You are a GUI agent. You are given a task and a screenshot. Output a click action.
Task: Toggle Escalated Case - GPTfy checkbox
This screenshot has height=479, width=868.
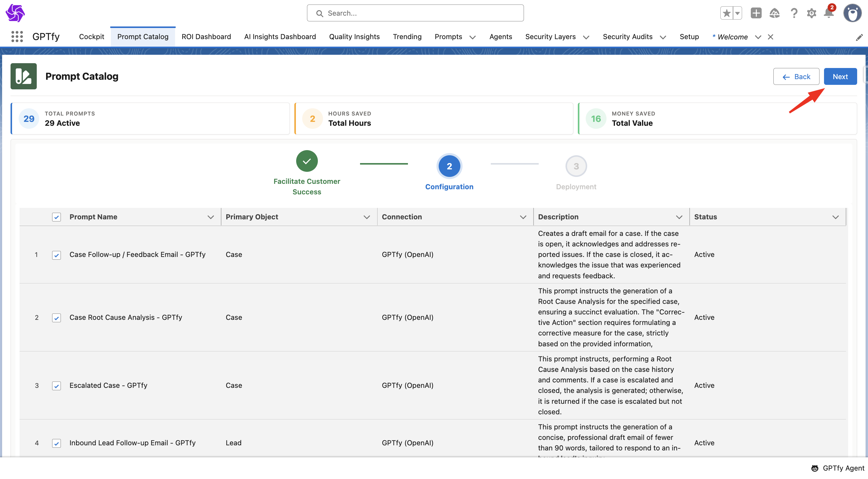(56, 386)
